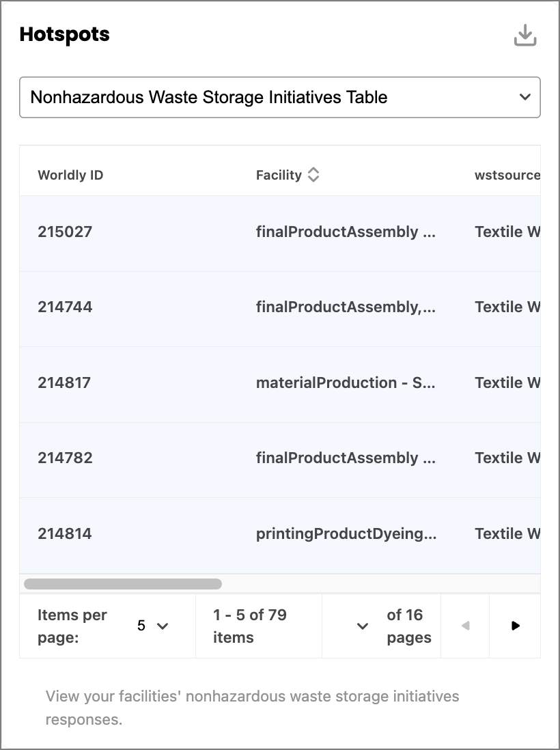Click the wstsource column header
This screenshot has height=750, width=560.
click(x=507, y=175)
